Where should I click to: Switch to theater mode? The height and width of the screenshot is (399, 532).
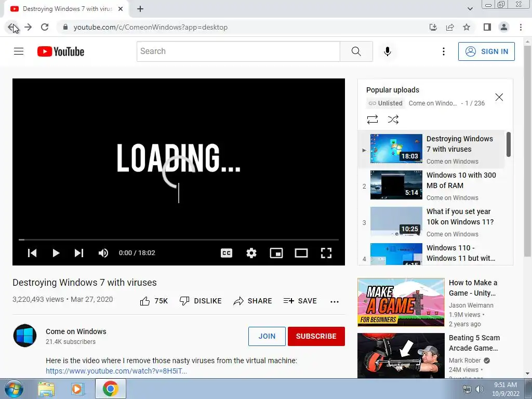point(301,253)
